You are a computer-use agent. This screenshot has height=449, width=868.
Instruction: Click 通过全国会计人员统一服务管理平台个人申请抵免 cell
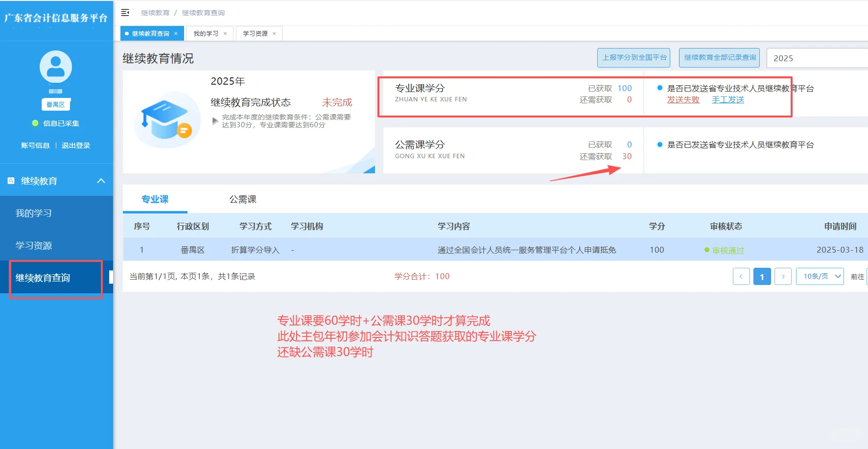click(x=527, y=250)
